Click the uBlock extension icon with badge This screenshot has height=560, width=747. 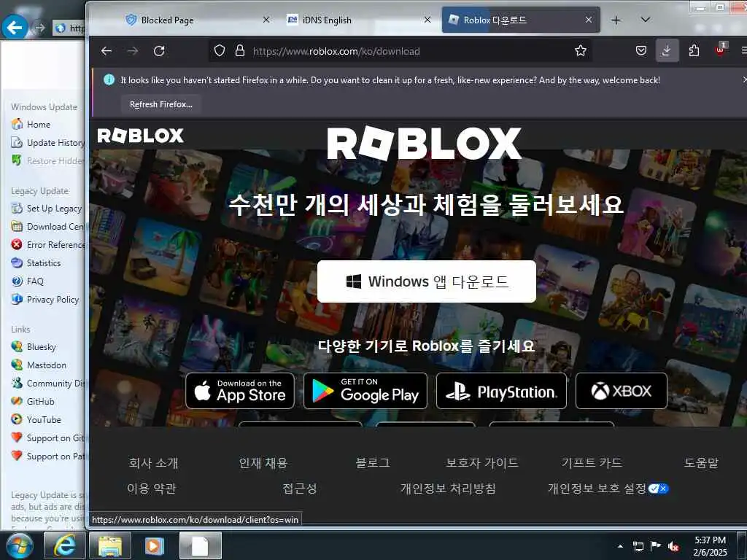[x=720, y=50]
